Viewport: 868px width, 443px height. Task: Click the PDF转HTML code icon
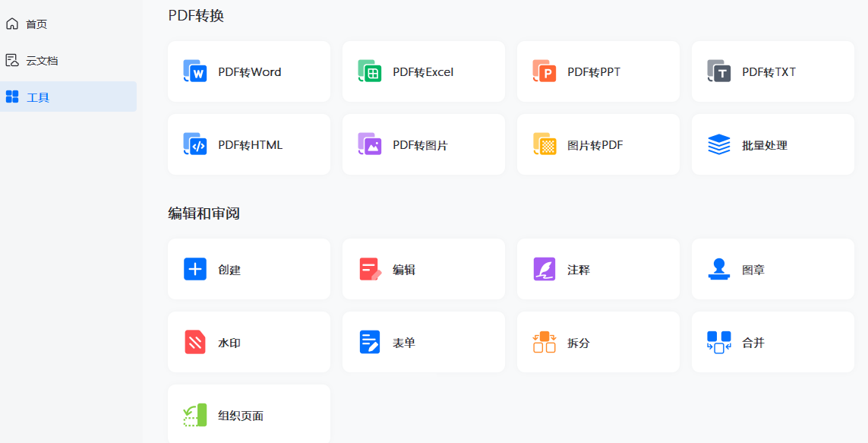[195, 144]
